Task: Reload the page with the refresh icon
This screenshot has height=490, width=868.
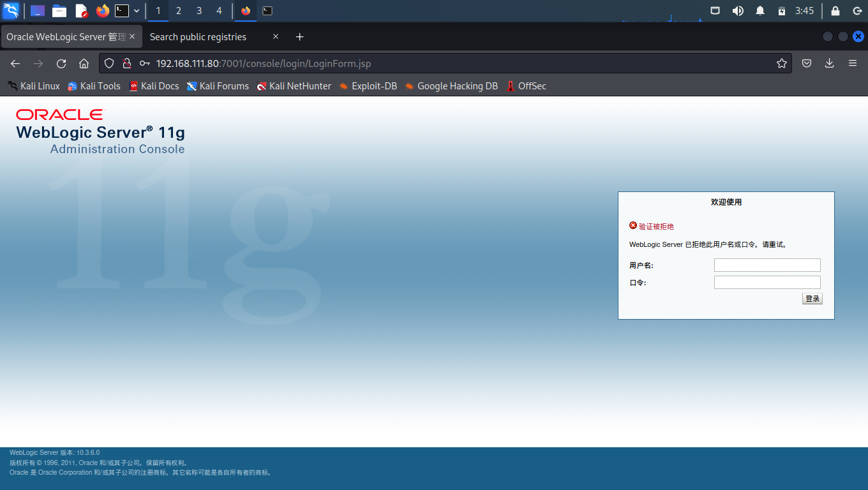Action: pos(61,63)
